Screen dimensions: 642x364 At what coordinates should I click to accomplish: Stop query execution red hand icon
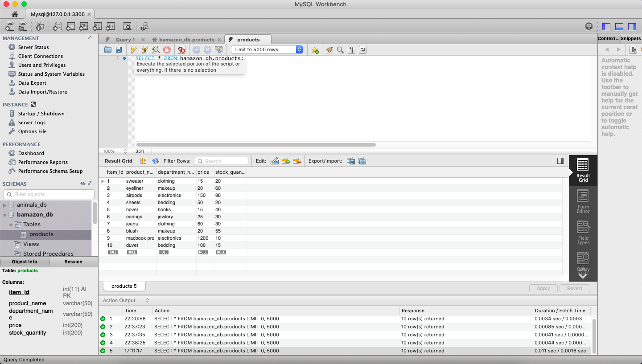click(x=167, y=50)
